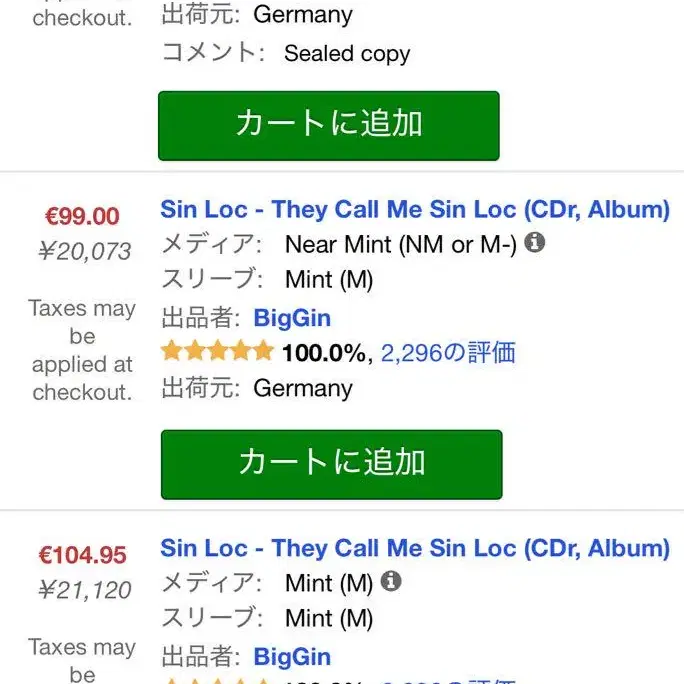This screenshot has height=684, width=684.
Task: Open seller BigGin in the €104.95 listing
Action: 292,657
